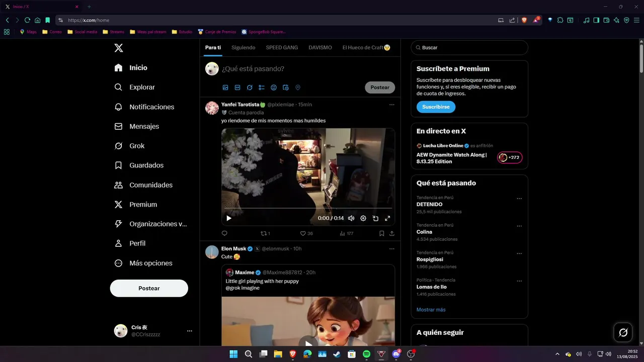
Task: Play the Yanfei Tarotista video
Action: tap(229, 218)
